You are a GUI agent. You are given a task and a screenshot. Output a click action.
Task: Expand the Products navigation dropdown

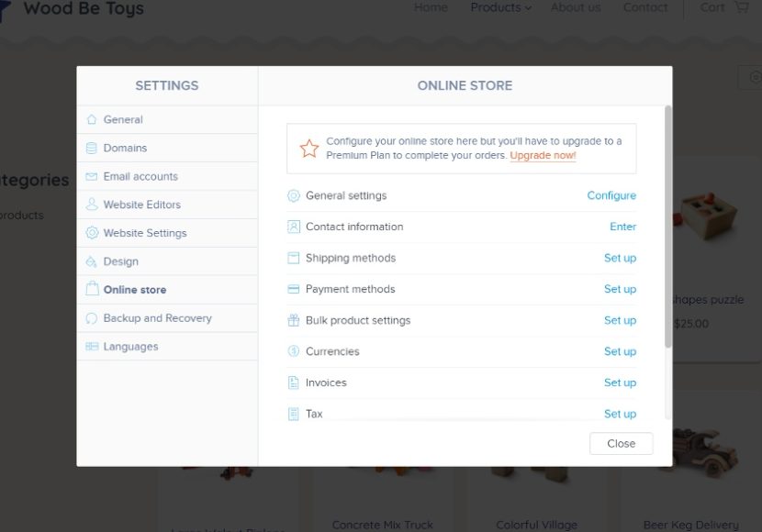[499, 7]
